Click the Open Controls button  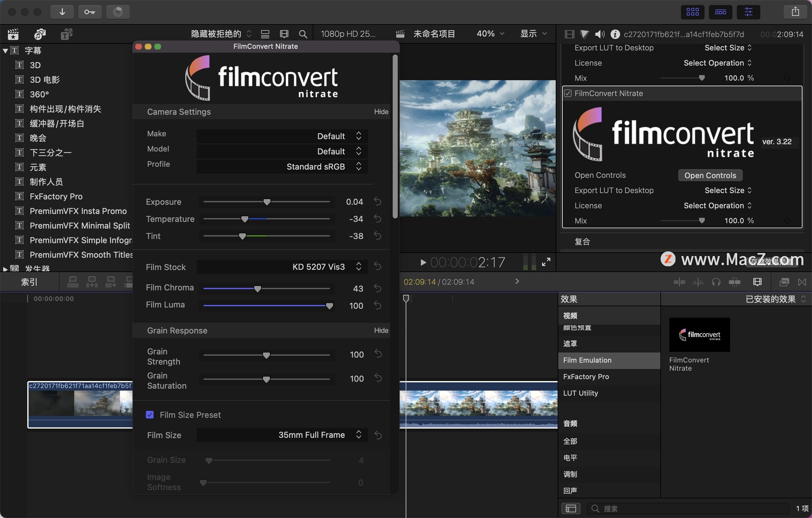pos(710,175)
